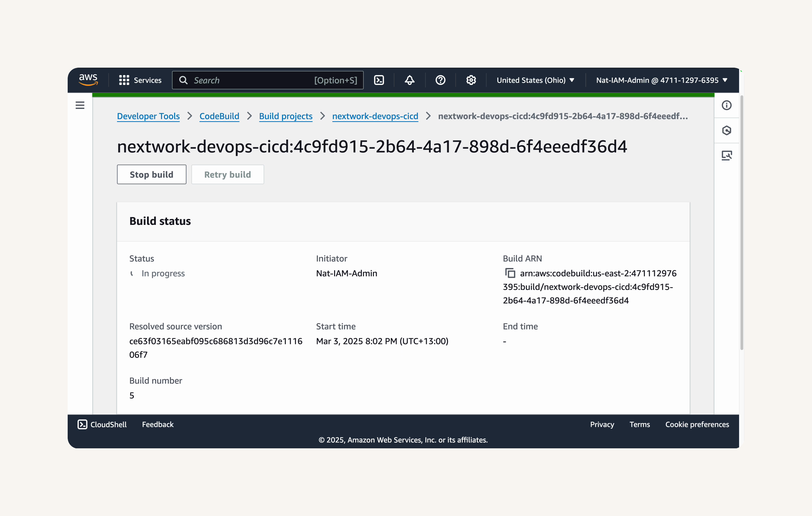
Task: Click the build ID page title
Action: click(372, 146)
